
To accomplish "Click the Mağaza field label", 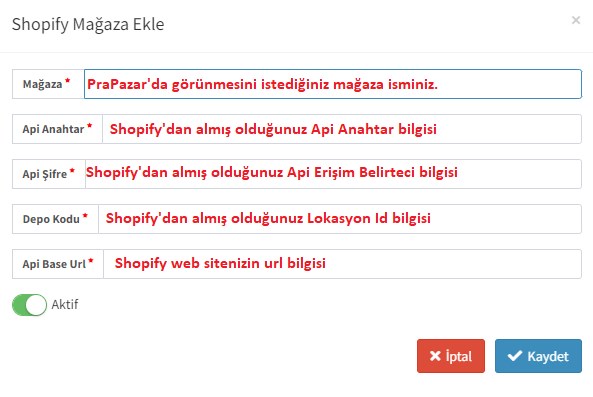I will point(42,84).
